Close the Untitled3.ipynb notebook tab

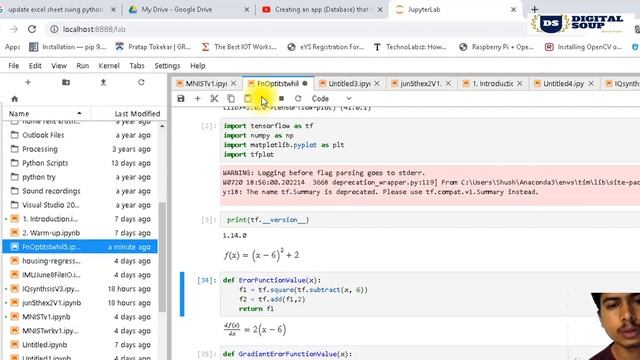(x=377, y=84)
